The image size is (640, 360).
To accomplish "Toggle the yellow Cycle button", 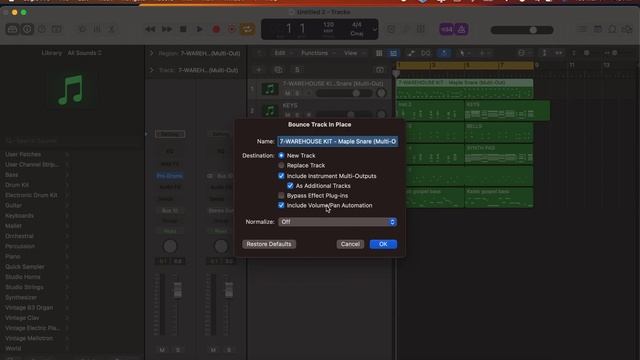I will (x=247, y=29).
